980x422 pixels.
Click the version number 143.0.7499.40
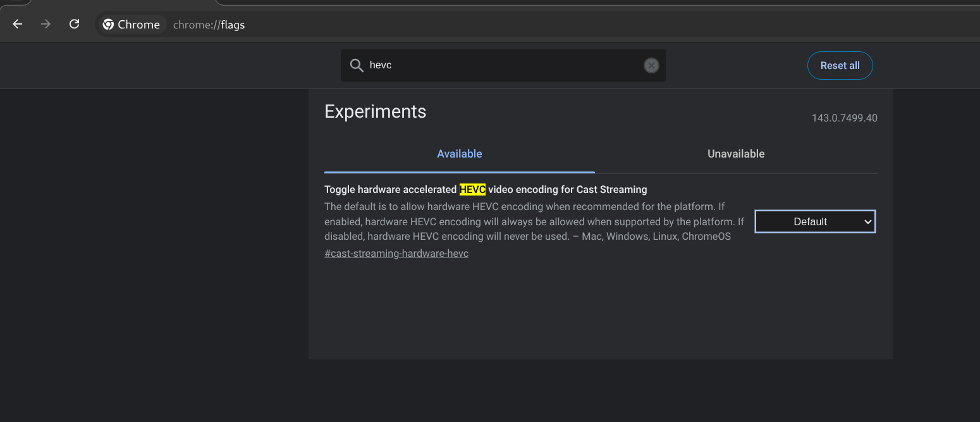coord(844,118)
